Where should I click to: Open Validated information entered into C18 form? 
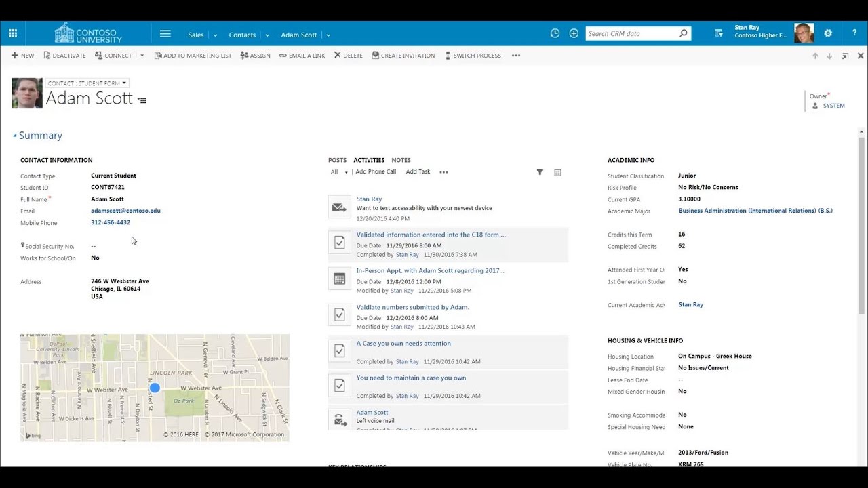coord(431,235)
